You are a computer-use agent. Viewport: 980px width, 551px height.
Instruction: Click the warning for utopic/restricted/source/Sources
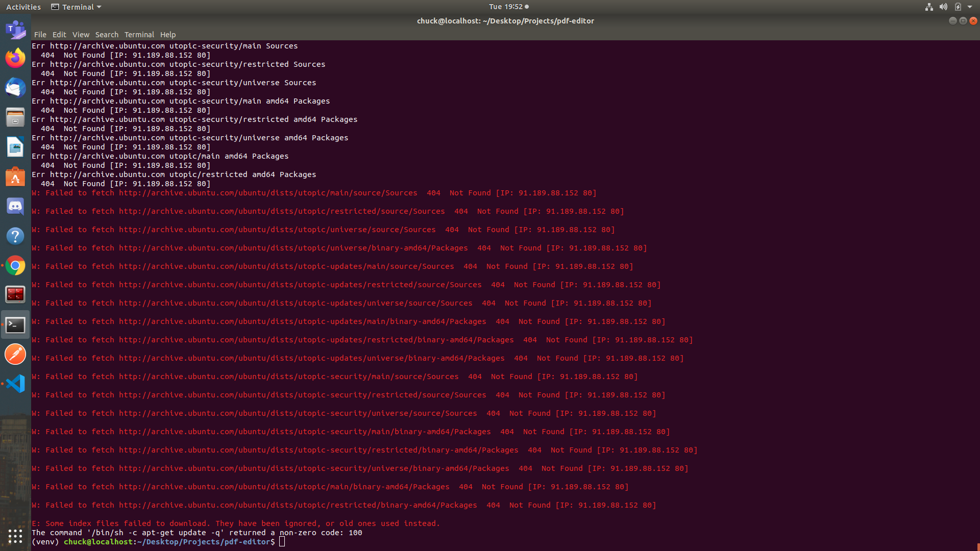point(328,211)
